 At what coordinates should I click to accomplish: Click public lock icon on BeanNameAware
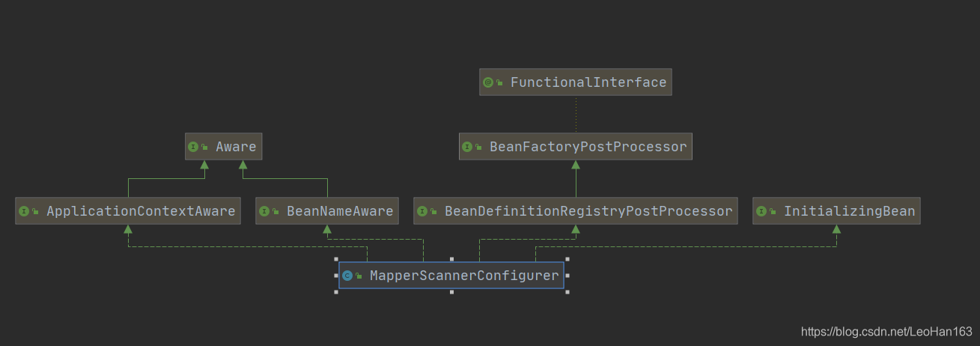(276, 212)
